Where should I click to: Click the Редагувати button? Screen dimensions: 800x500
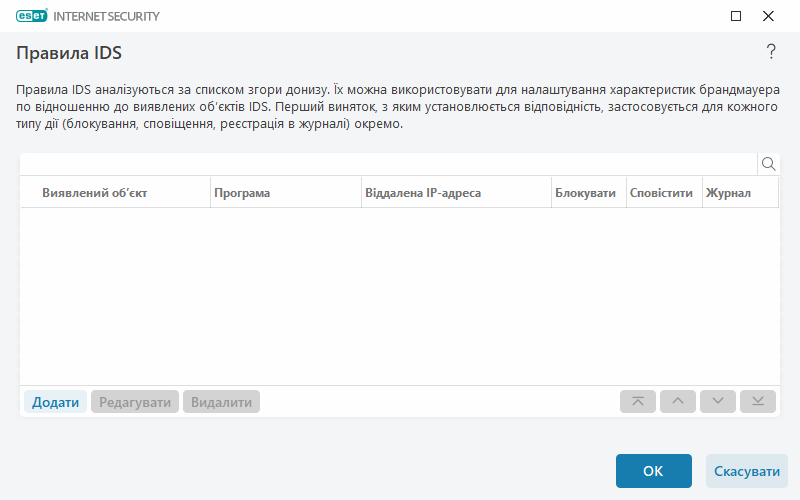point(135,402)
